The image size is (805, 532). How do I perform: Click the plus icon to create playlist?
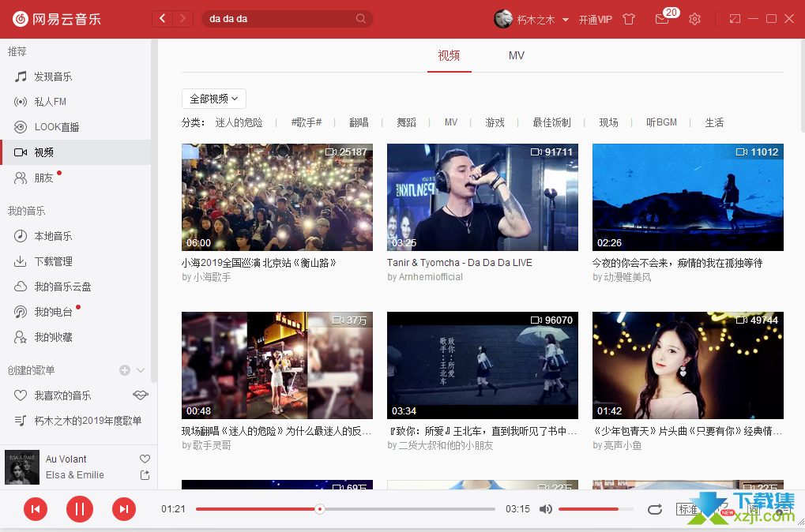(x=125, y=370)
